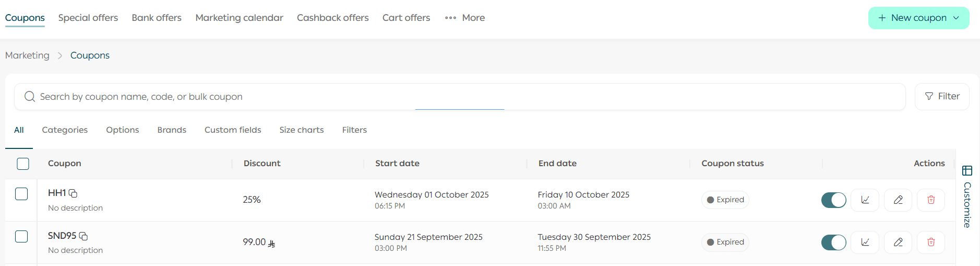Delete the SND95 coupon

[x=931, y=242]
